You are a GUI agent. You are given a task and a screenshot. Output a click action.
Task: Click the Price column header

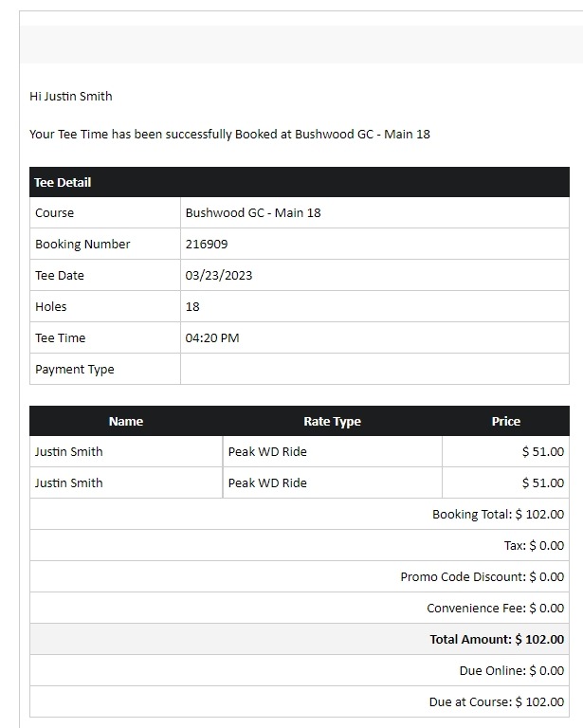(506, 421)
